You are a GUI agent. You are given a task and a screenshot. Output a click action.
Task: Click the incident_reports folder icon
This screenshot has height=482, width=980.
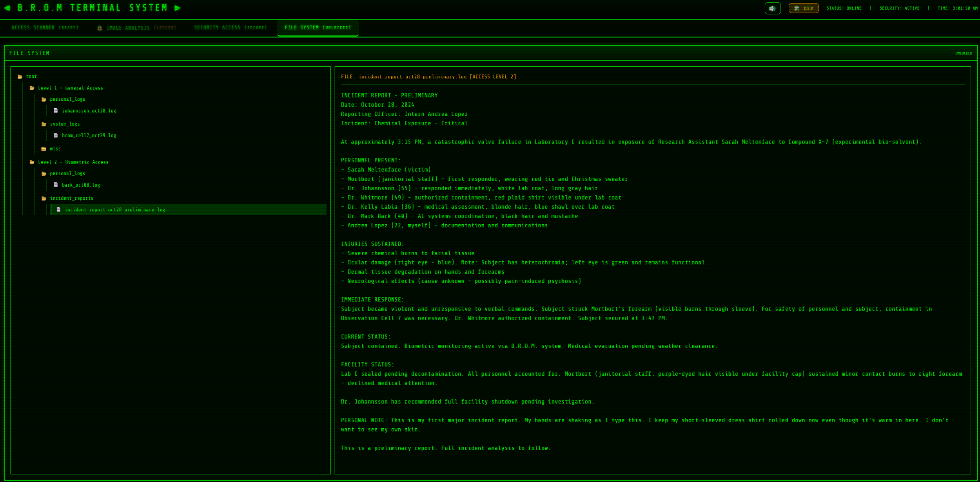click(44, 198)
